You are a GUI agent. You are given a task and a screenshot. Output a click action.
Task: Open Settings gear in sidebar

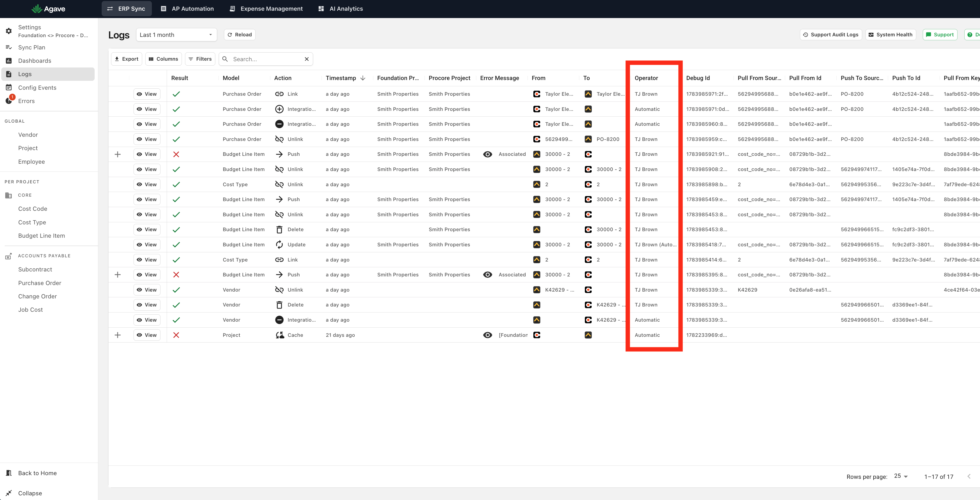9,31
